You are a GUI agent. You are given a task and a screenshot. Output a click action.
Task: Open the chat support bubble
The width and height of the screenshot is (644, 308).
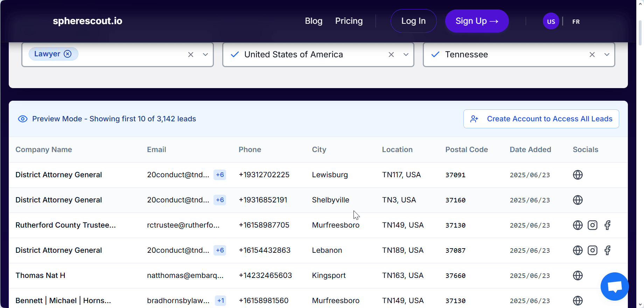coord(615,286)
